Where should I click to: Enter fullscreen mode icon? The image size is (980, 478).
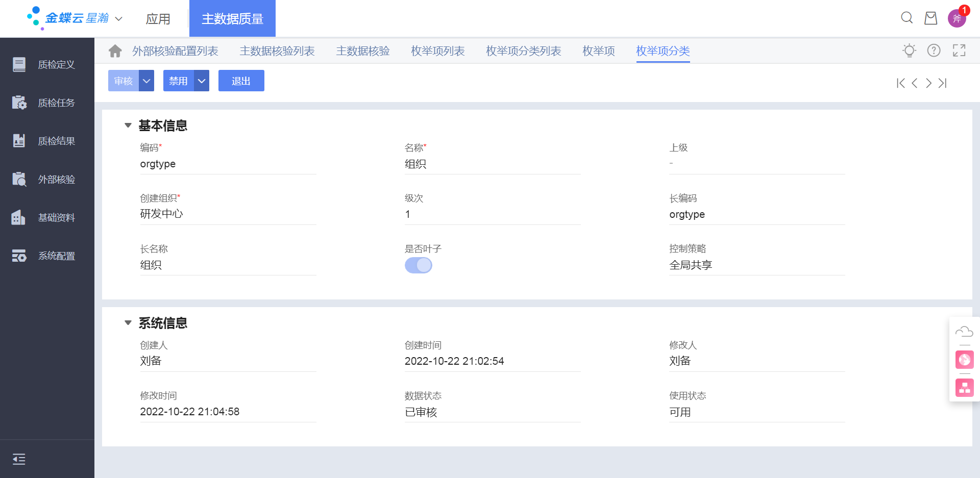(x=959, y=51)
